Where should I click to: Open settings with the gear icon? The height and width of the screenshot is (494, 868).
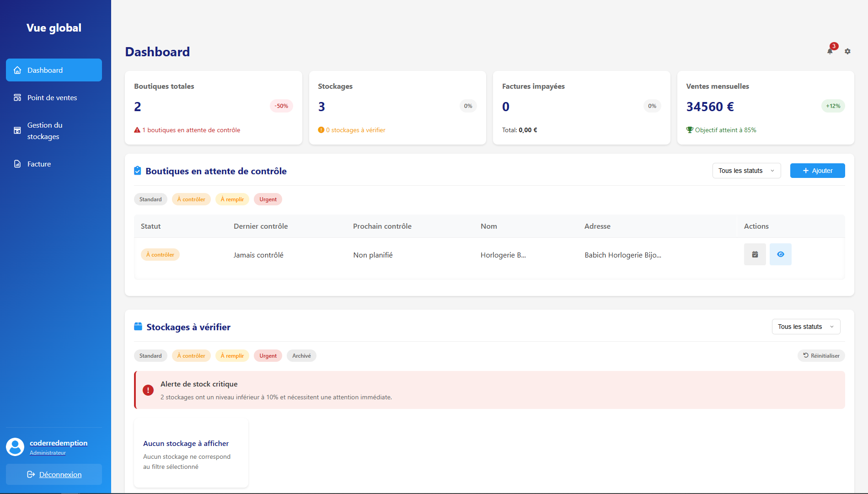coord(847,51)
